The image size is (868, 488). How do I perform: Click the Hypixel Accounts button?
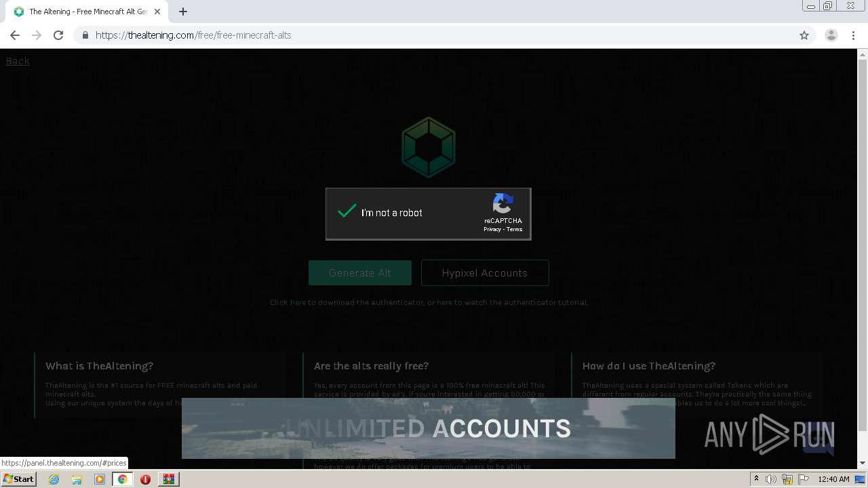pyautogui.click(x=485, y=272)
